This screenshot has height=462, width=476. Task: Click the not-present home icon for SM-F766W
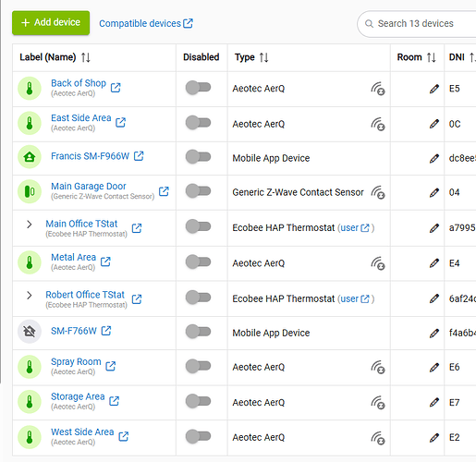click(x=30, y=332)
